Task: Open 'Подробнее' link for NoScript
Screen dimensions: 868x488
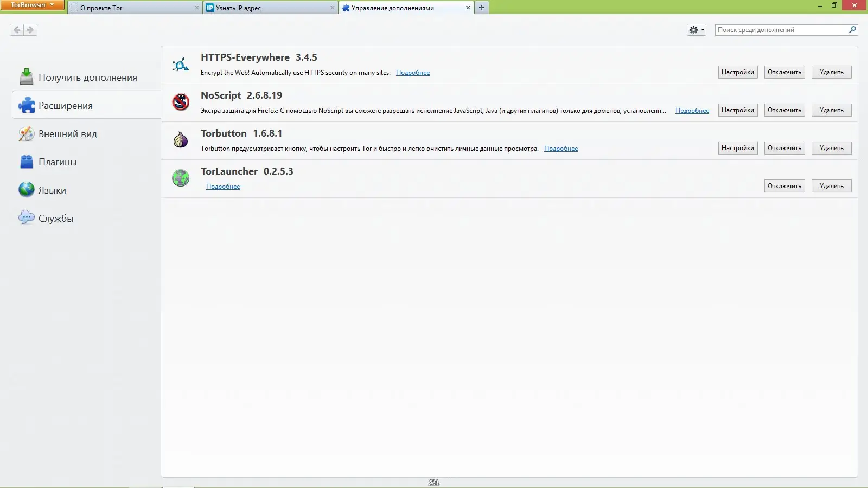Action: 692,111
